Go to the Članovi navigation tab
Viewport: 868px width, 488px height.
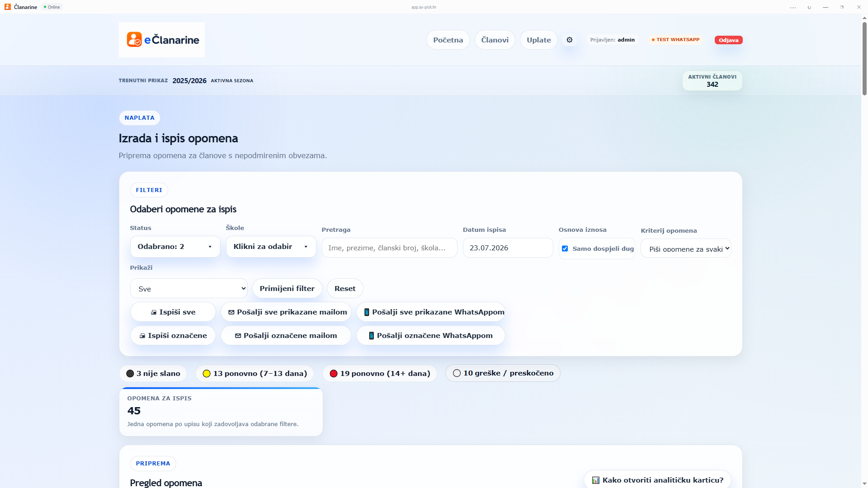(495, 40)
